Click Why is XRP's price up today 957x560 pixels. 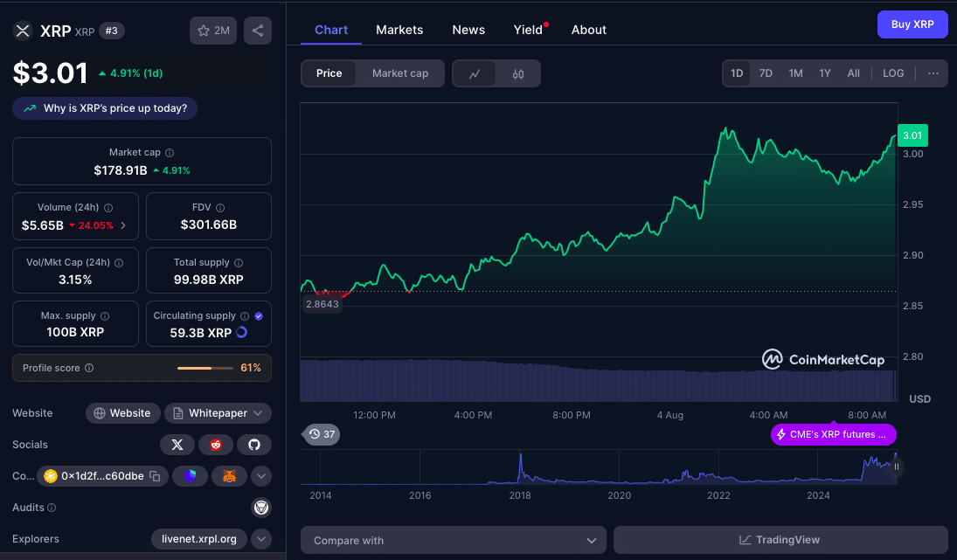[x=105, y=108]
